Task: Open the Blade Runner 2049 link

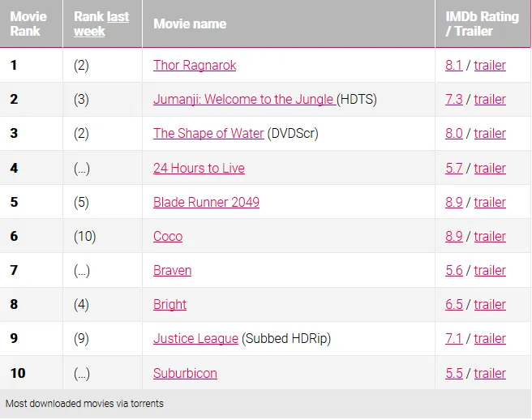Action: pyautogui.click(x=206, y=202)
